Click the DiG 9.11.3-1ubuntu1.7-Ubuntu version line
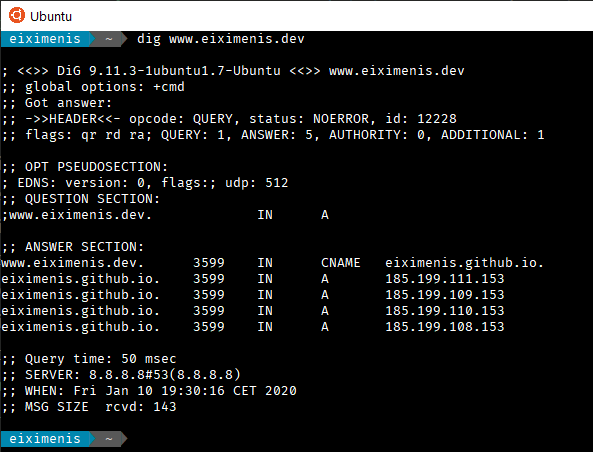 coord(233,71)
